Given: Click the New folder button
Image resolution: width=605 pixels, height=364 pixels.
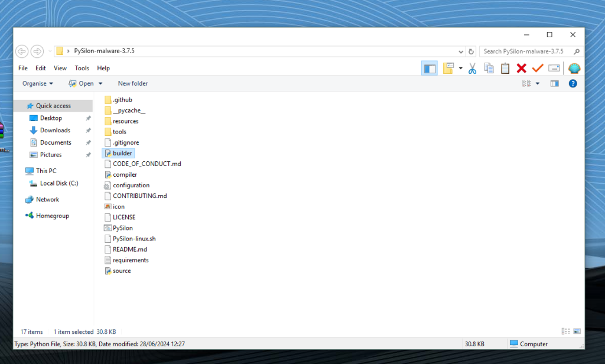Looking at the screenshot, I should tap(132, 83).
